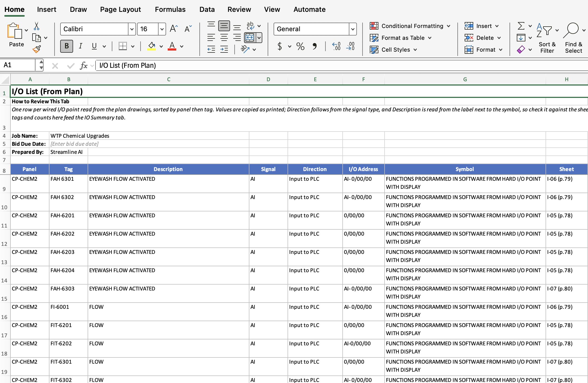Click the Increase Decimal icon

coord(336,46)
